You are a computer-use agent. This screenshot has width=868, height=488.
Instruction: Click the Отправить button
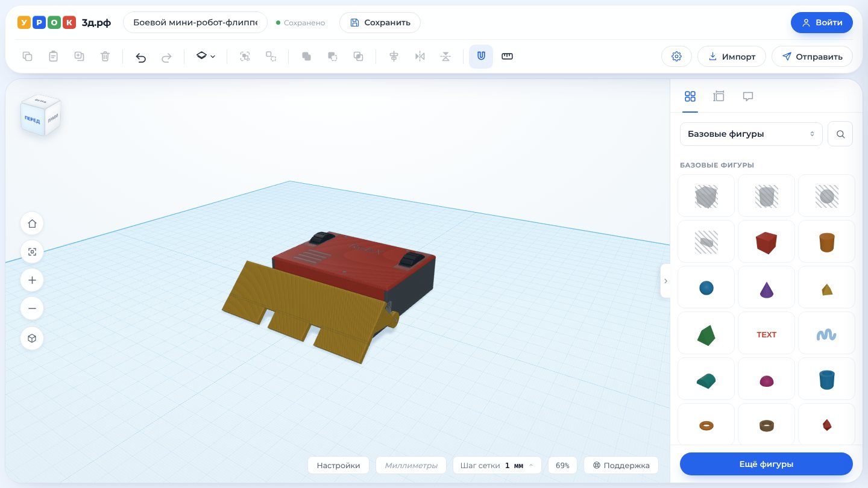[x=812, y=57]
